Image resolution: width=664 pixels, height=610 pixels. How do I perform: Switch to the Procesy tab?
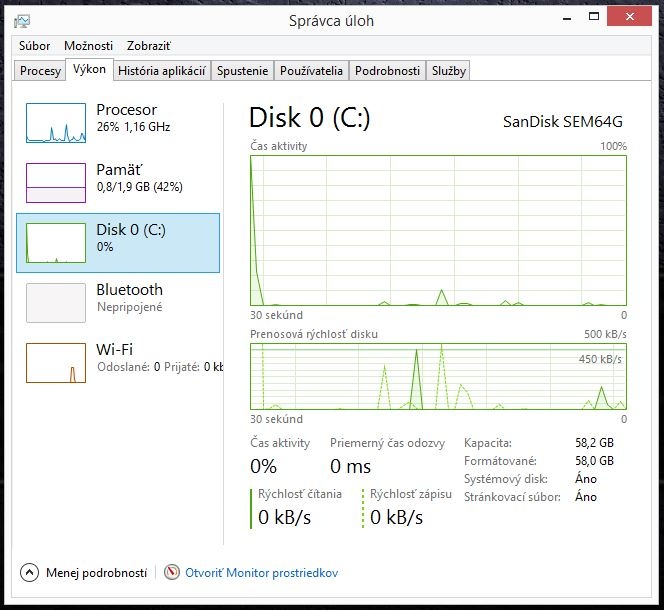pos(40,71)
